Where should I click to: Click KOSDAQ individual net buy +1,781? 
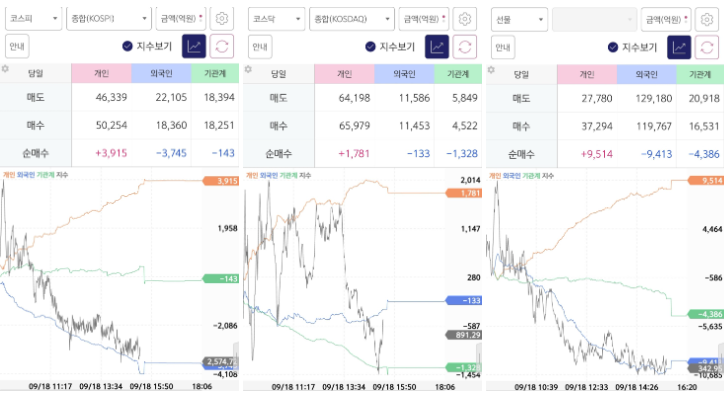[x=354, y=153]
